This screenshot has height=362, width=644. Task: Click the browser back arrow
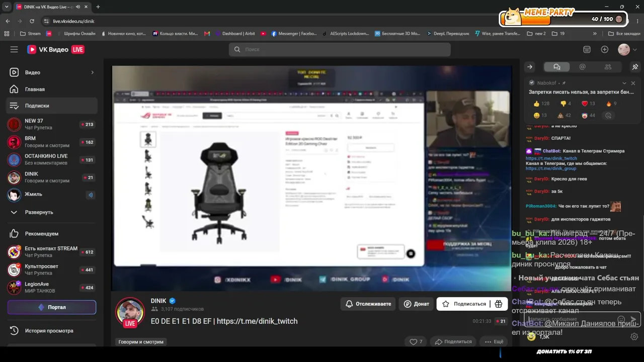click(x=8, y=21)
